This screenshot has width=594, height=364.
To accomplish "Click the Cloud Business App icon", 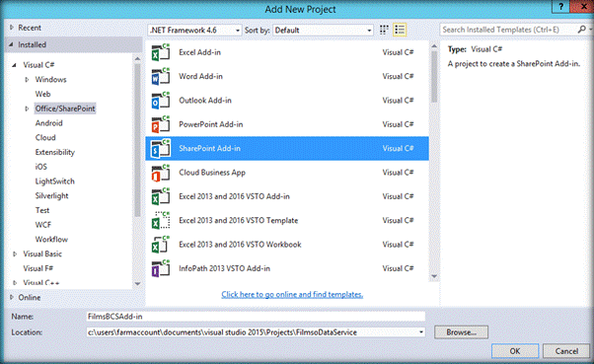I will [160, 173].
